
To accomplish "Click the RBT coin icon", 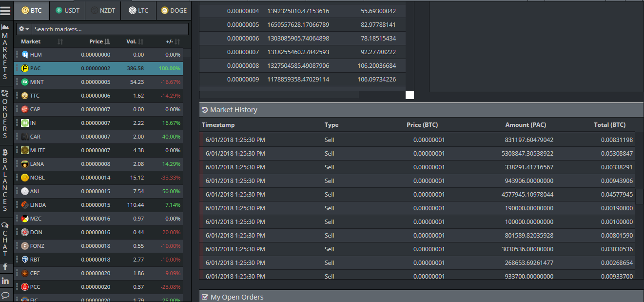I will click(25, 260).
